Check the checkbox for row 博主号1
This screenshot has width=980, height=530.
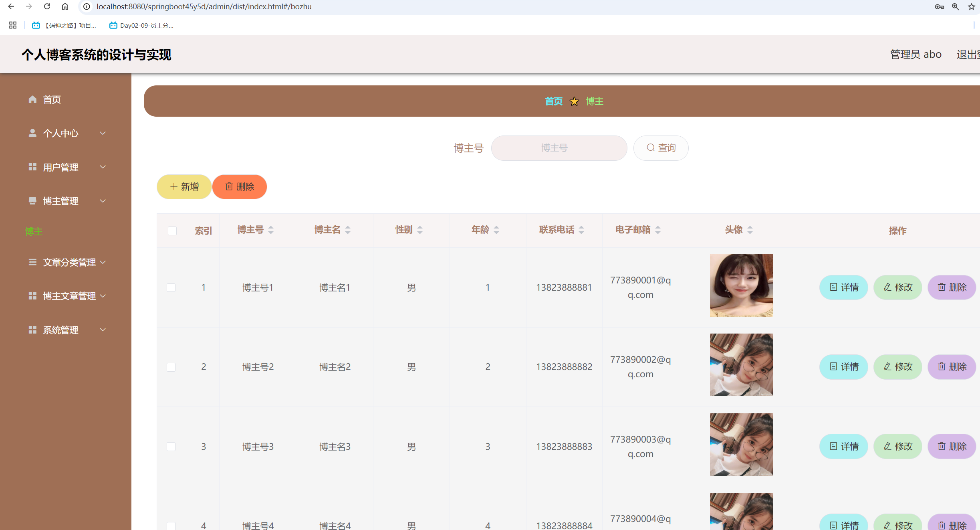pos(171,287)
